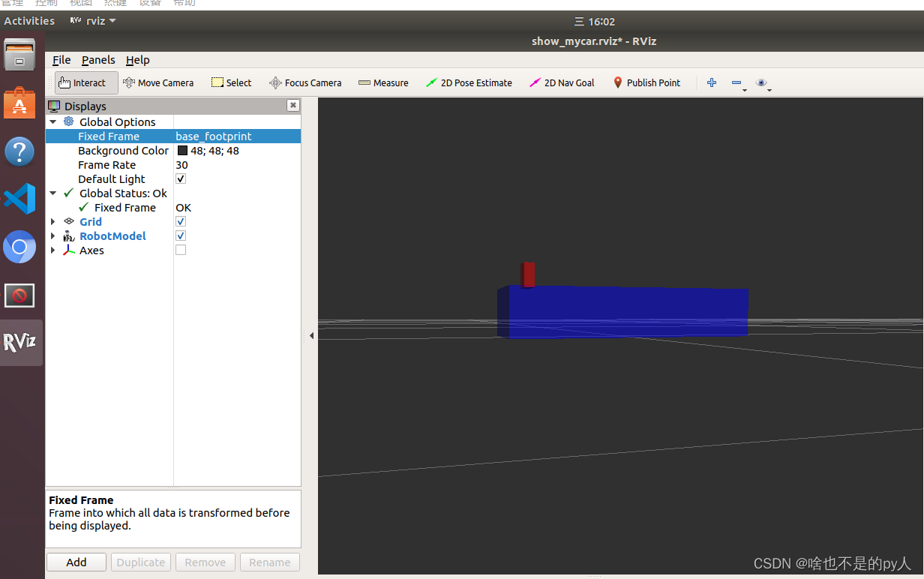Image resolution: width=924 pixels, height=579 pixels.
Task: Select the Fixed Frame row label
Action: click(109, 136)
